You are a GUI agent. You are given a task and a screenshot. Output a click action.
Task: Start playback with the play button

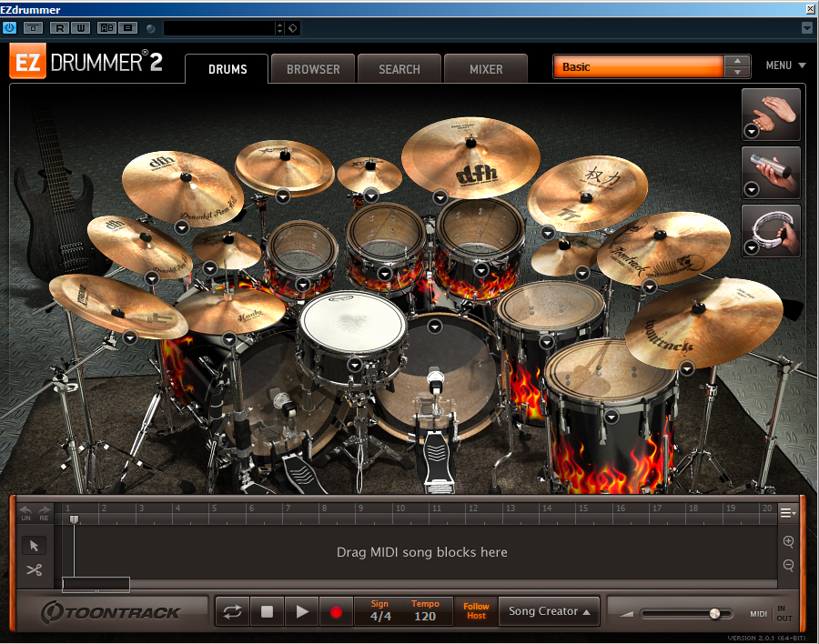click(x=302, y=611)
